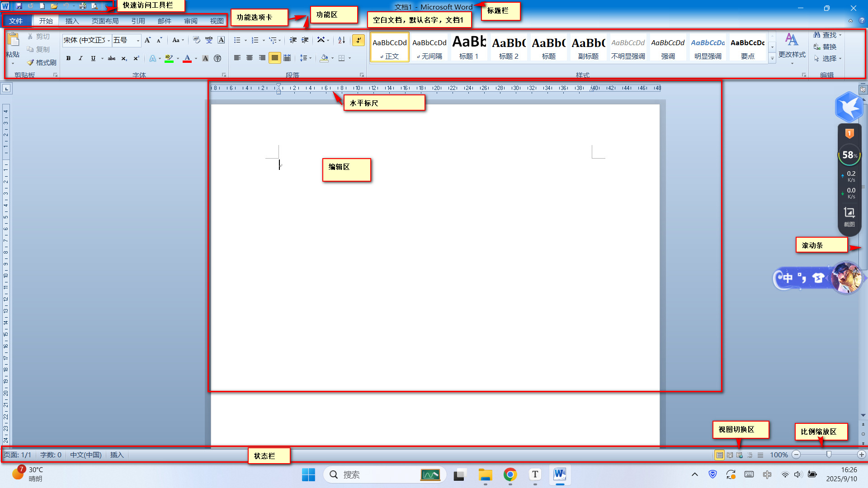Click 字数: 0 to open word count

click(51, 455)
